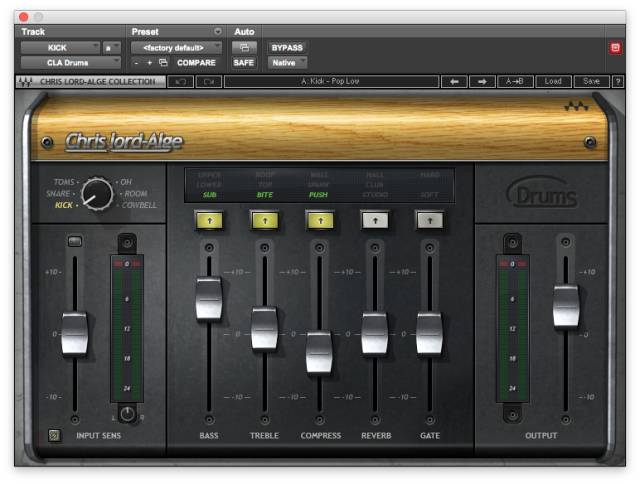Load previous preset with left arrow
Viewport: 640px width, 484px height.
click(454, 82)
